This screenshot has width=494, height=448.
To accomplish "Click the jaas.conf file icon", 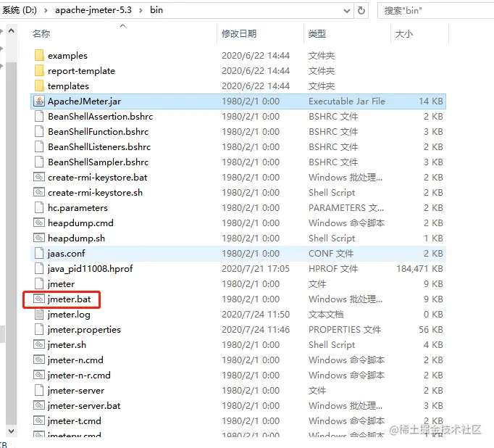I will click(x=39, y=254).
